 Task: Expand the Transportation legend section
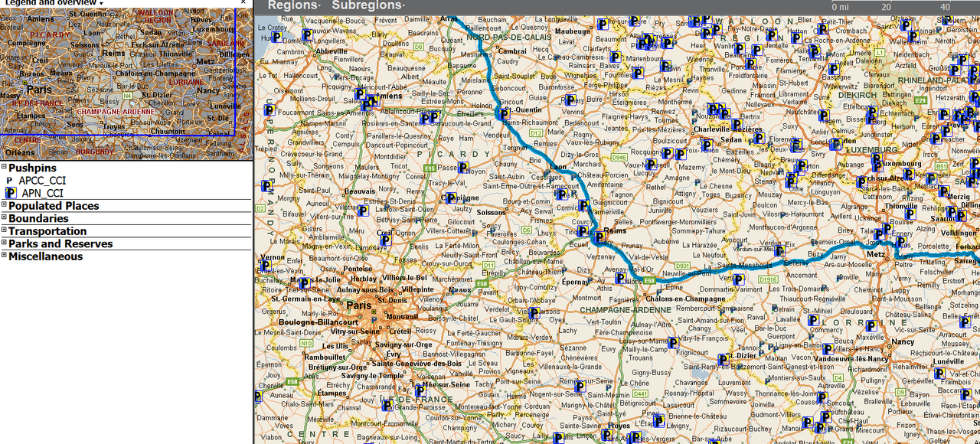4,230
